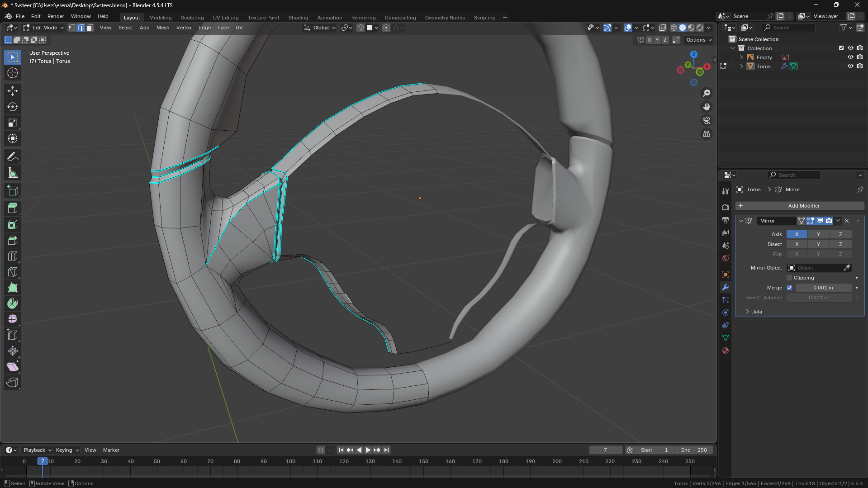This screenshot has height=488, width=868.
Task: Select the Extrude Region tool
Action: pyautogui.click(x=13, y=208)
